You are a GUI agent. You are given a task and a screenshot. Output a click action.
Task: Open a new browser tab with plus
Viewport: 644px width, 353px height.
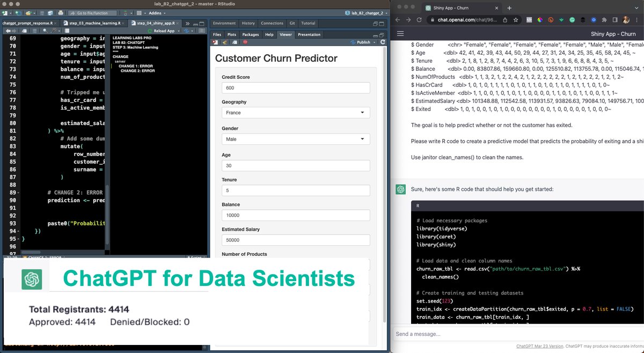(x=509, y=8)
